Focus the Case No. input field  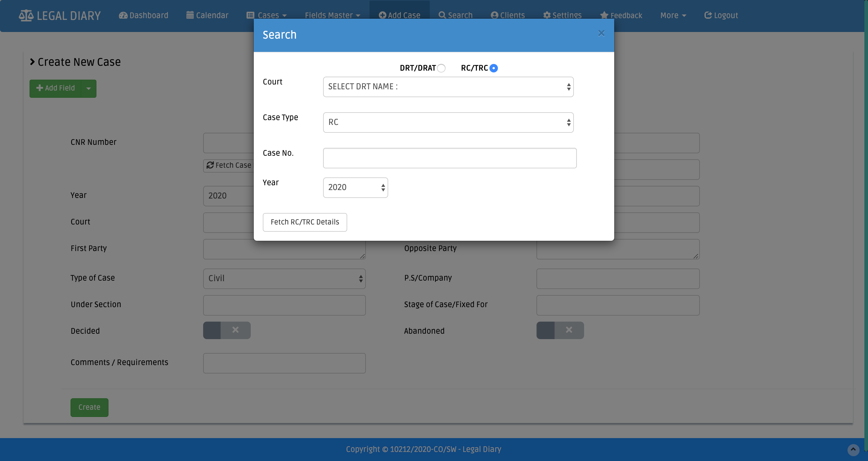pyautogui.click(x=450, y=158)
